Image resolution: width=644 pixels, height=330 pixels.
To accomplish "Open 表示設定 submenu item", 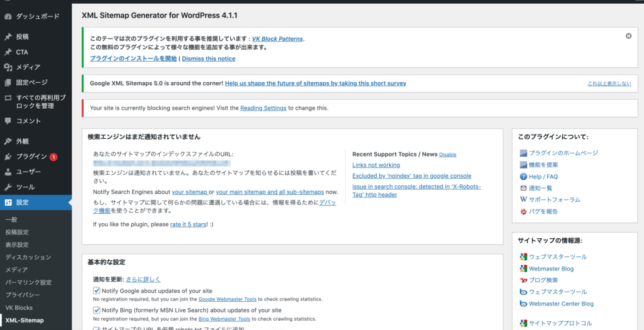I will [17, 245].
